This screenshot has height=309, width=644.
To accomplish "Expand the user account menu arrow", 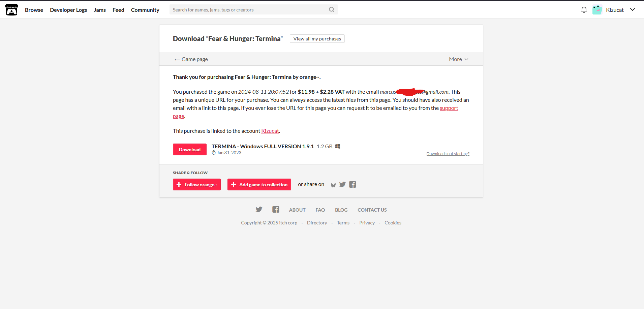I will pyautogui.click(x=633, y=9).
